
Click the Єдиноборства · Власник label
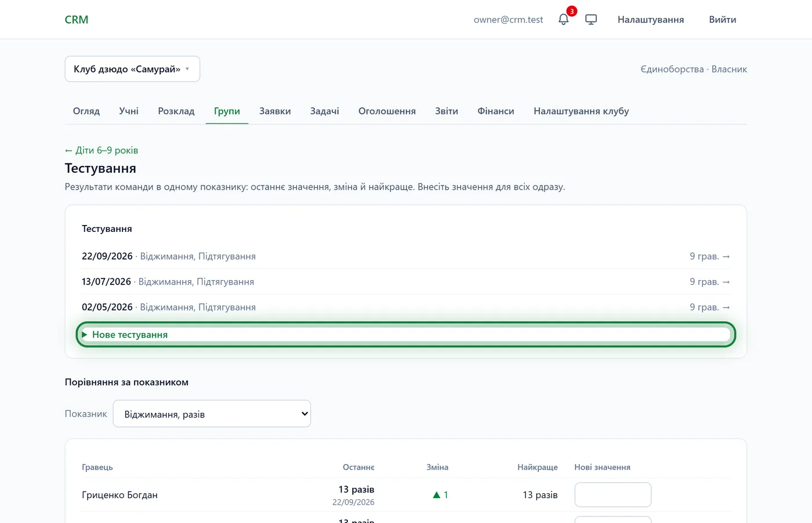(694, 69)
